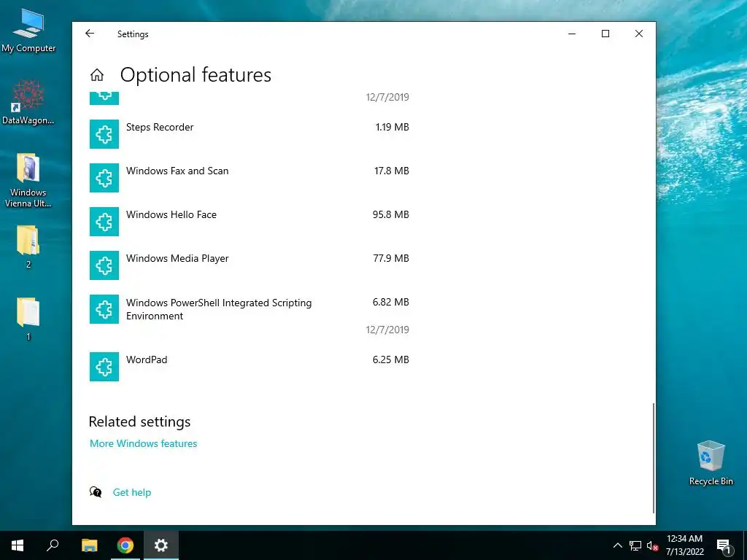This screenshot has height=560, width=747.
Task: Click the Windows Media Player feature icon
Action: (x=104, y=265)
